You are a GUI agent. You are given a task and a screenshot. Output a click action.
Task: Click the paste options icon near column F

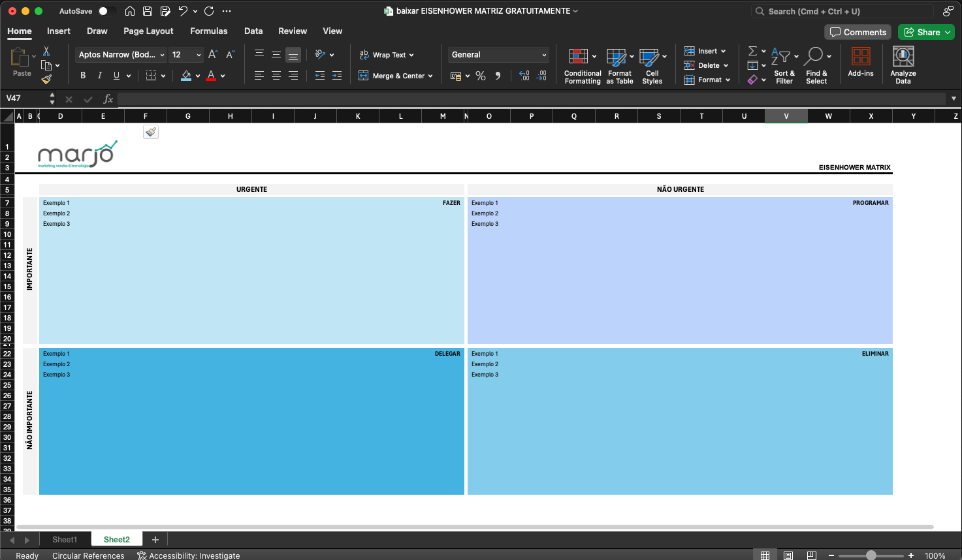pos(151,132)
